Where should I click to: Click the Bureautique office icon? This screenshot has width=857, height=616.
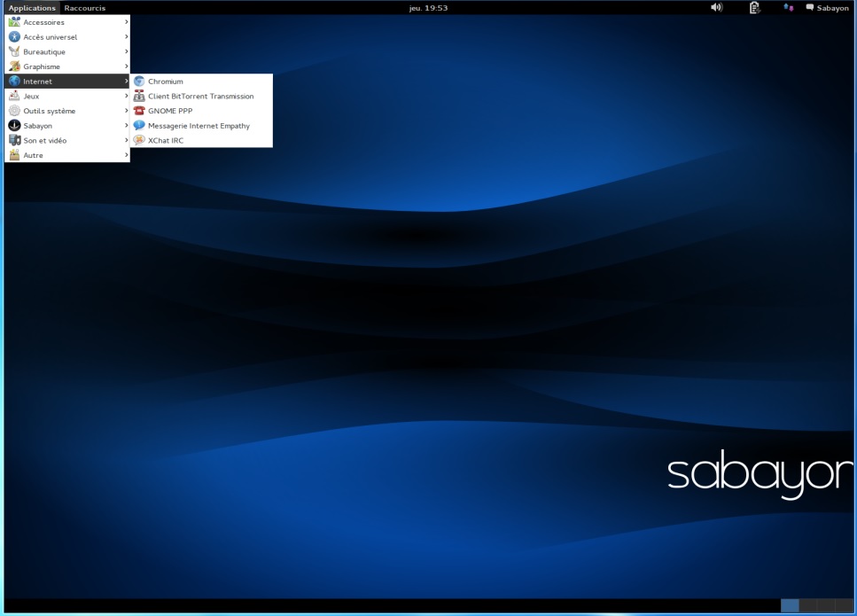[15, 51]
